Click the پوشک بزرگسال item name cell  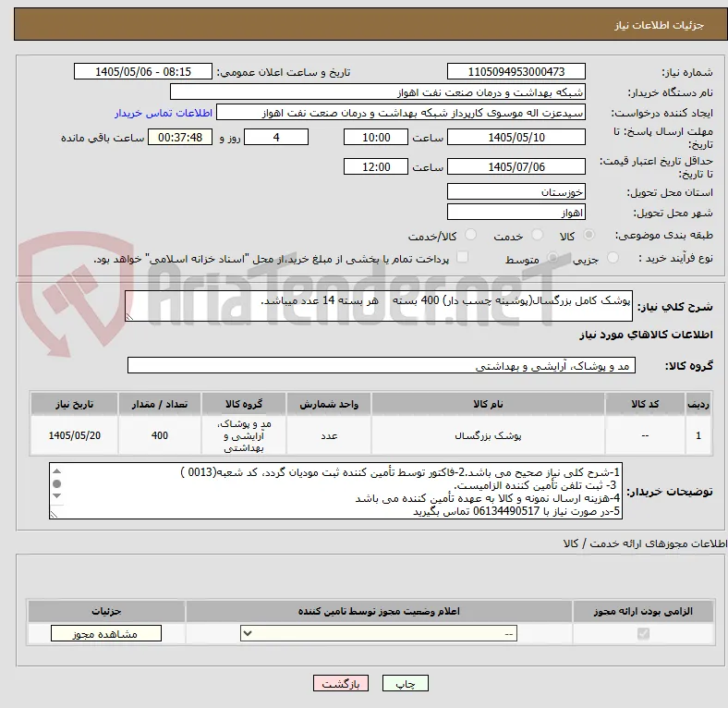coord(488,435)
